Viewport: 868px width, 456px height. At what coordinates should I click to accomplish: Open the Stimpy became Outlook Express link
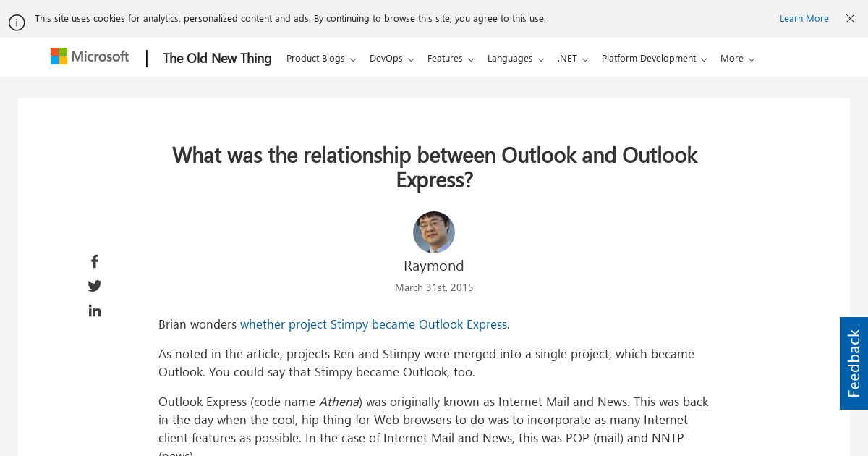click(x=373, y=324)
